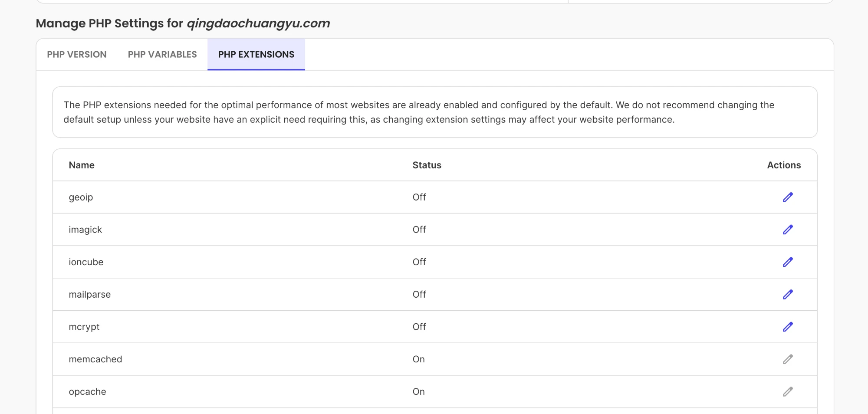Click the Off status for geoip
The image size is (868, 414).
point(419,197)
